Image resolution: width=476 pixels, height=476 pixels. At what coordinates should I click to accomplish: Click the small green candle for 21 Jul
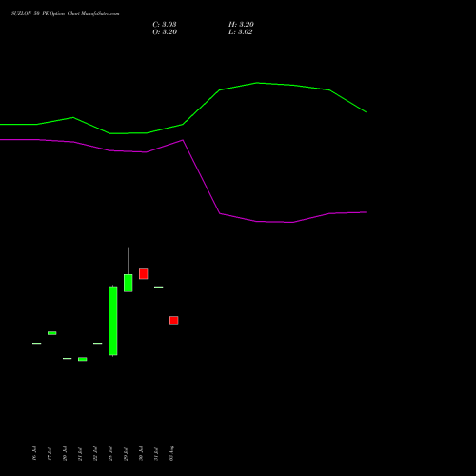(x=83, y=359)
